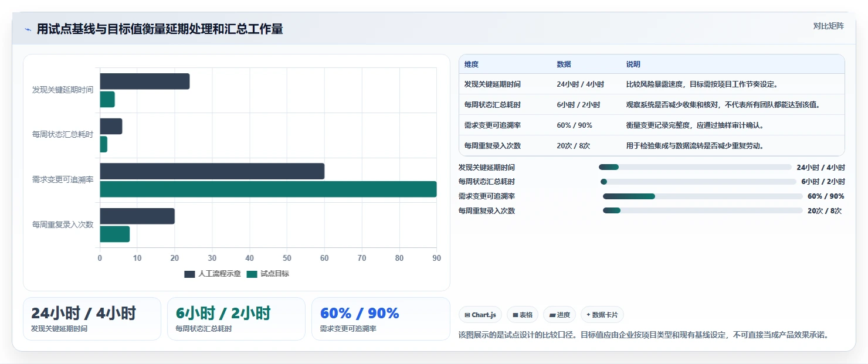The image size is (868, 364).
Task: Select the 表格 chip
Action: coord(523,315)
